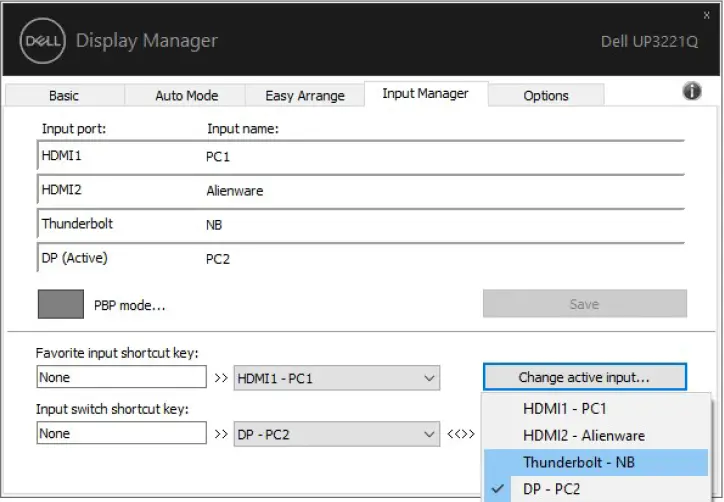
Task: Choose HDMI1 - PC1 from the popup menu
Action: (596, 408)
